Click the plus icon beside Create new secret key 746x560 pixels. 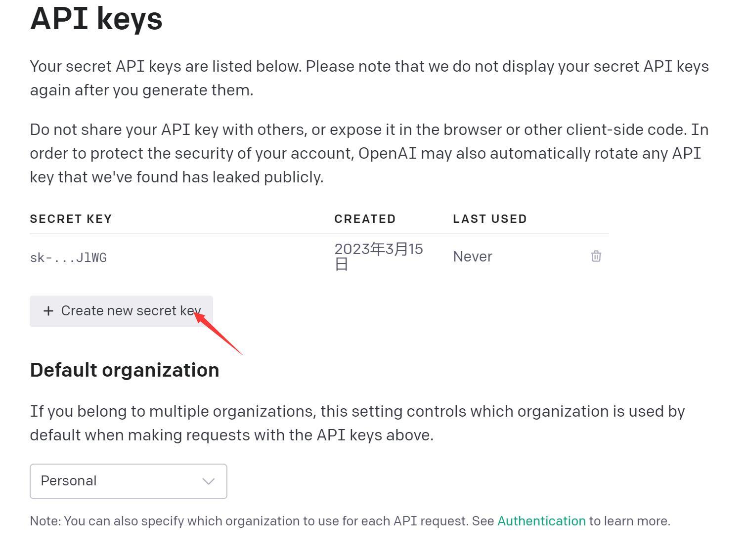point(48,311)
